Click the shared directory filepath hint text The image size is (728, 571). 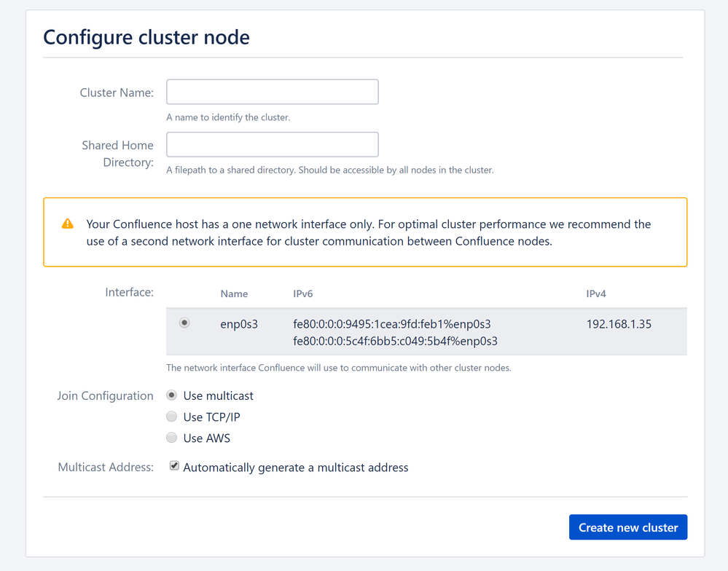[x=330, y=170]
